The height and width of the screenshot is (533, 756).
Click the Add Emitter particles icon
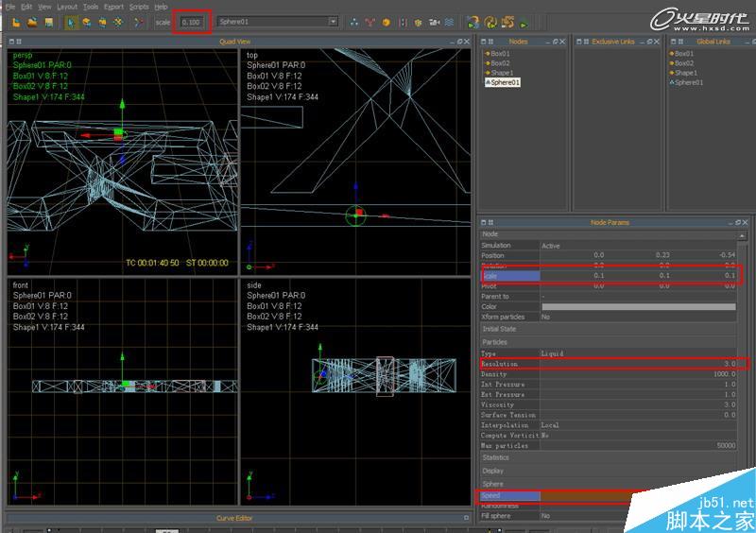click(x=354, y=21)
